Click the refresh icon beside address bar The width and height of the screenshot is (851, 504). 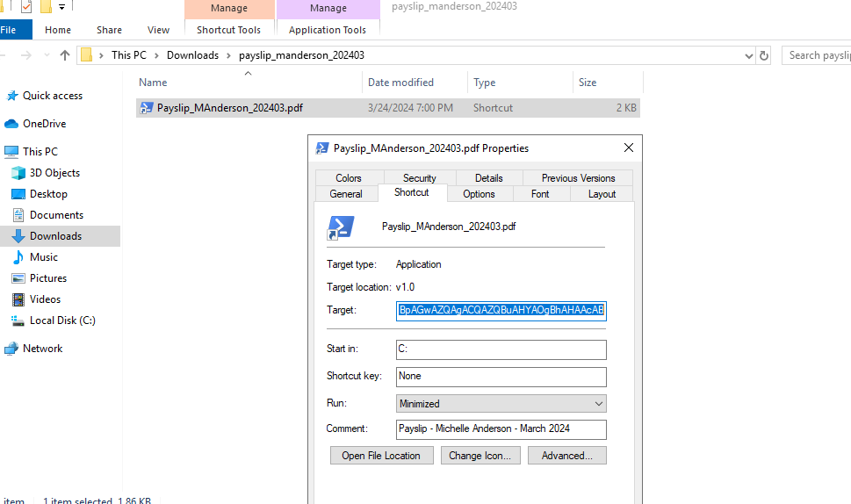[x=764, y=55]
